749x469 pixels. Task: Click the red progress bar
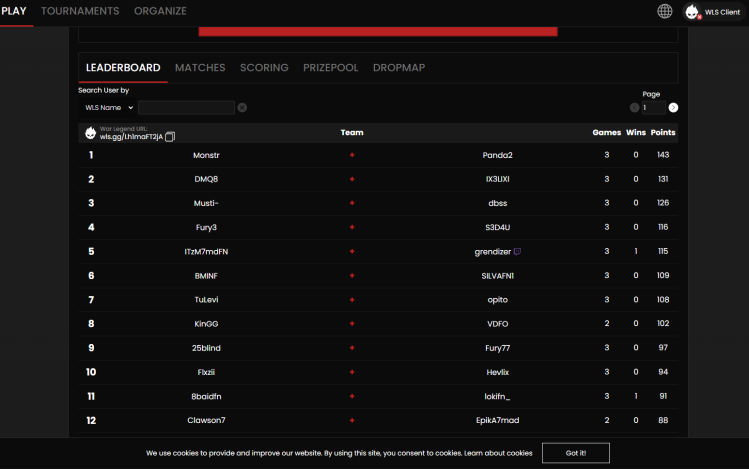(378, 32)
